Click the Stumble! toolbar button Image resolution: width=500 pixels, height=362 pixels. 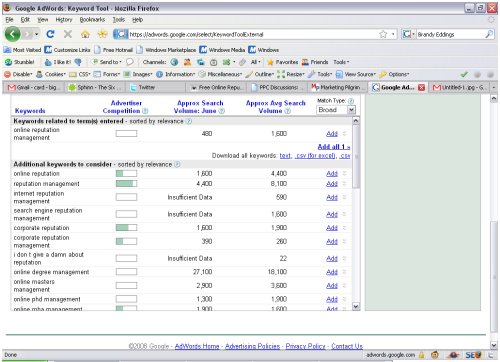tap(20, 62)
